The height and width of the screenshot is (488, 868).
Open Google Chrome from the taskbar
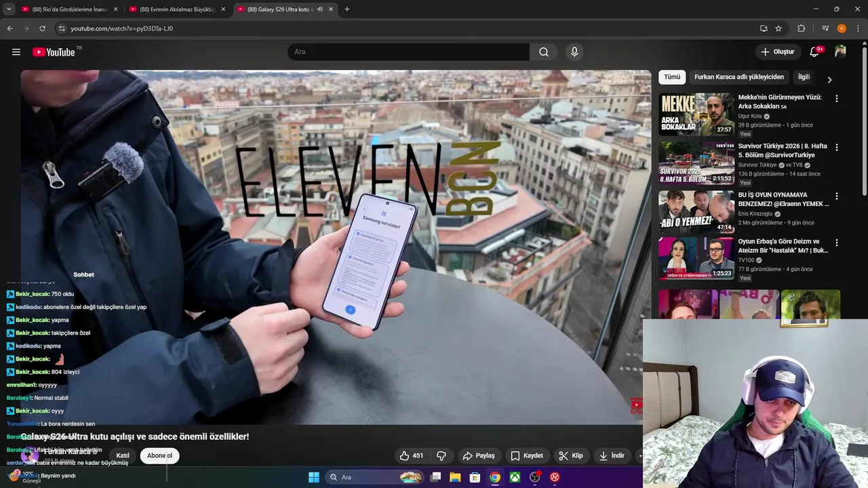(495, 477)
